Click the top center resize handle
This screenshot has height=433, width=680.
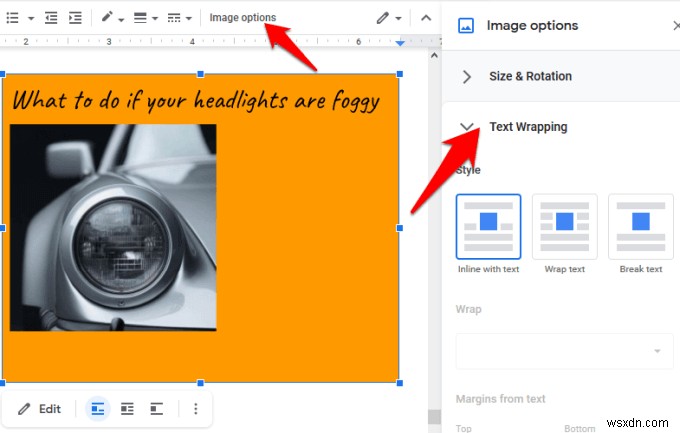point(200,74)
